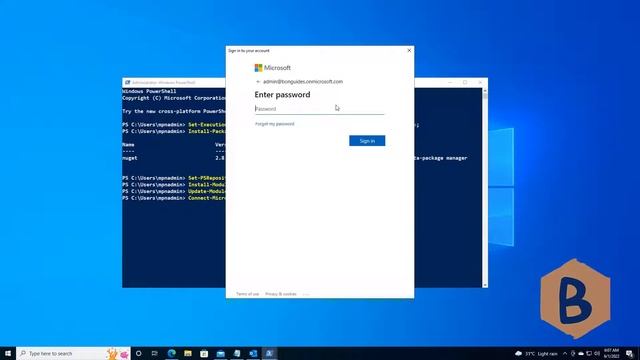This screenshot has height=360, width=640.
Task: Open Microsoft Store from the taskbar
Action: click(204, 353)
